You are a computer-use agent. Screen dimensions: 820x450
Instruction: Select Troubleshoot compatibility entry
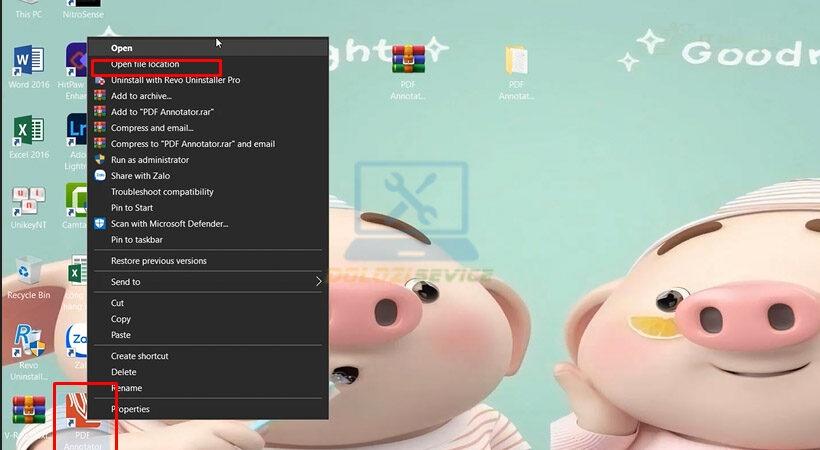161,192
